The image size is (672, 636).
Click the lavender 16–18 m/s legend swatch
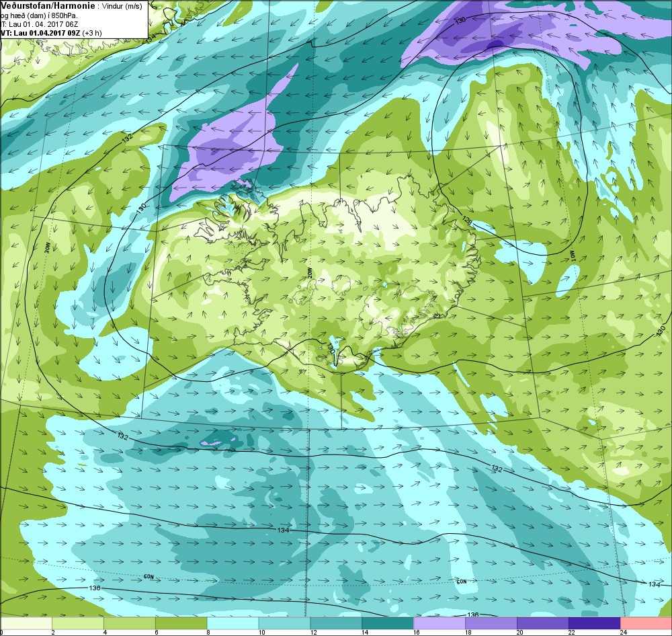[x=439, y=623]
